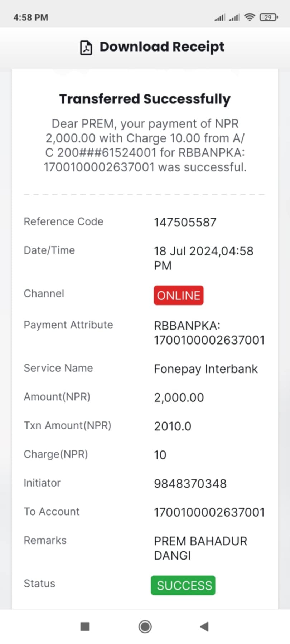Tap the Android back triangle icon
This screenshot has height=644, width=290.
point(204,626)
